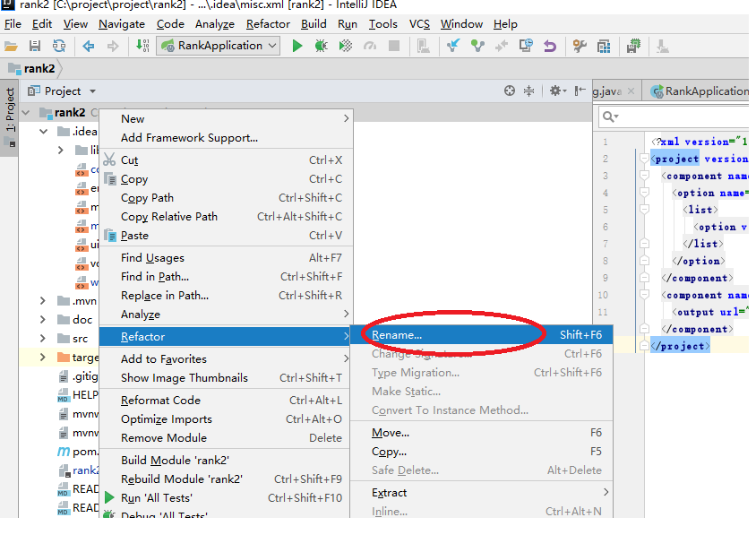Click the VCS Update Project icon
This screenshot has width=756, height=552.
point(452,46)
